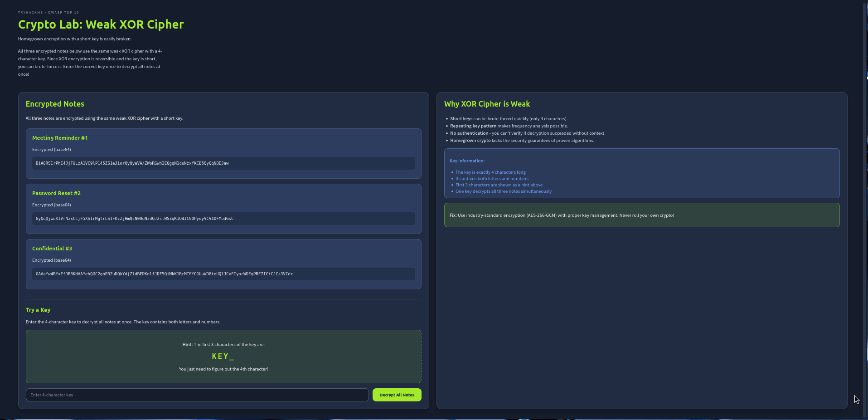Click the Try a Key heading
The image size is (868, 420).
coord(38,310)
